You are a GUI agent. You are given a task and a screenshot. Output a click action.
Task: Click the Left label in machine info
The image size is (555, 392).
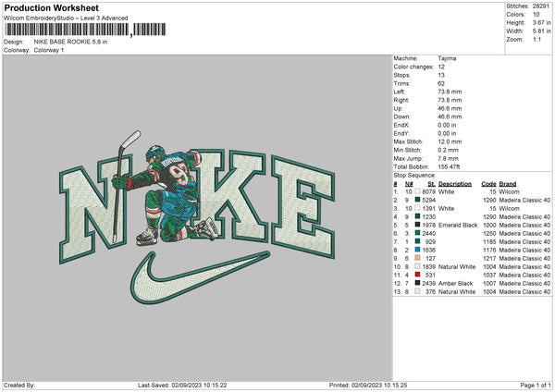click(x=399, y=92)
